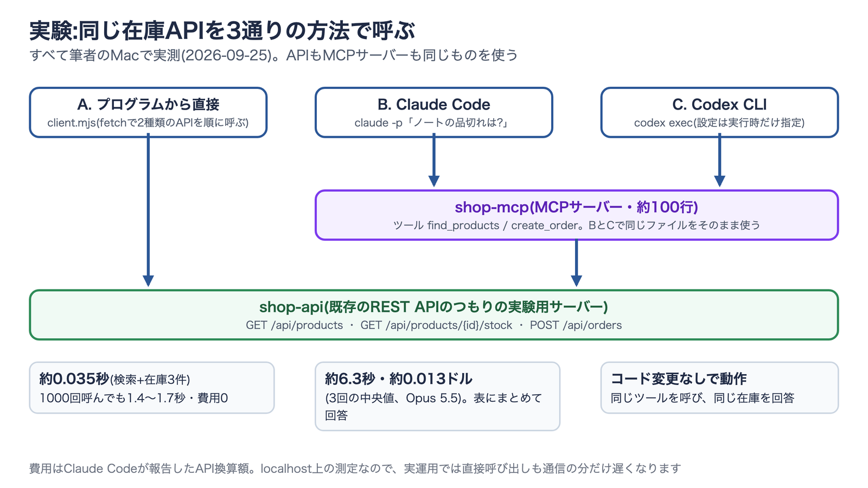Select the '約0.035秒' result card

pyautogui.click(x=152, y=388)
